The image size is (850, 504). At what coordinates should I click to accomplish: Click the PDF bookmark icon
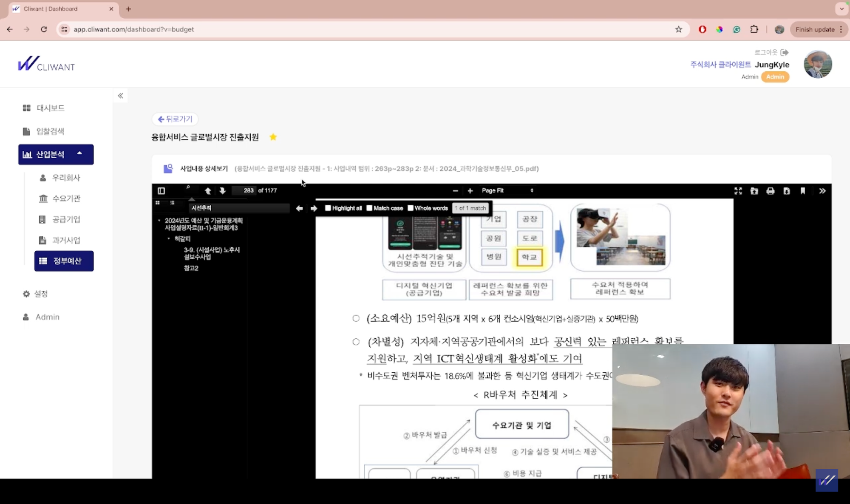click(x=803, y=191)
